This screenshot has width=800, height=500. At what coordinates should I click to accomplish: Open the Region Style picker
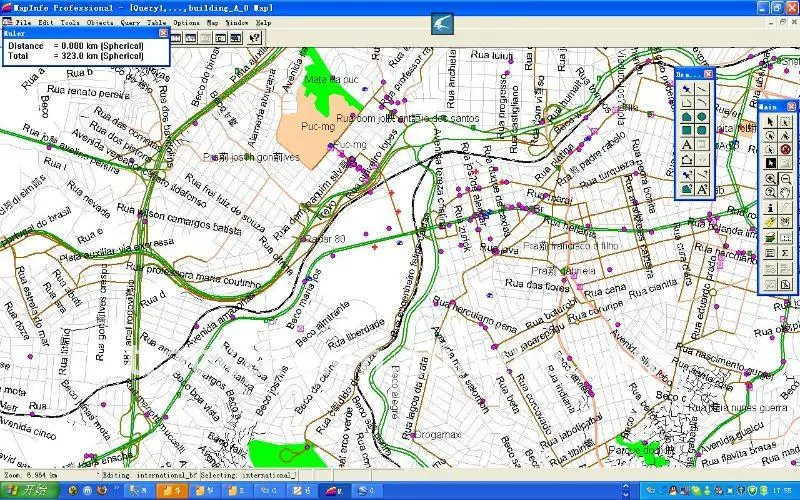[x=687, y=189]
